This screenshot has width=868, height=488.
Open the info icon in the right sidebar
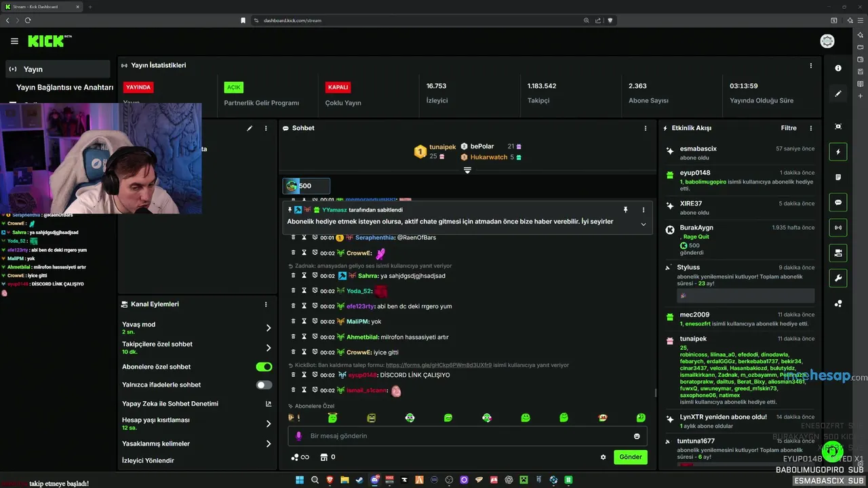pyautogui.click(x=838, y=68)
